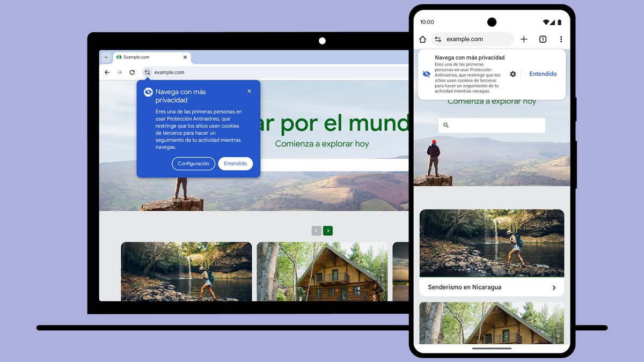This screenshot has height=362, width=644.
Task: Tap the home icon in mobile Chrome
Action: 423,39
